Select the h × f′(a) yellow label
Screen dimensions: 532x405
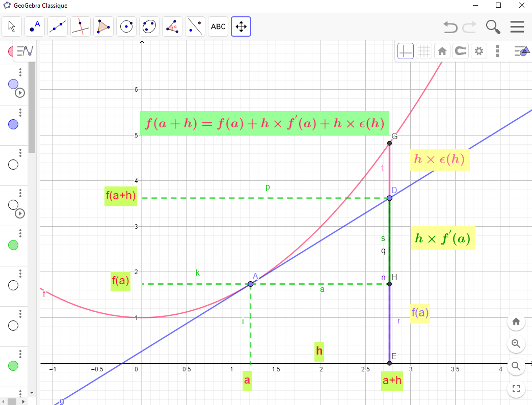[x=443, y=238]
